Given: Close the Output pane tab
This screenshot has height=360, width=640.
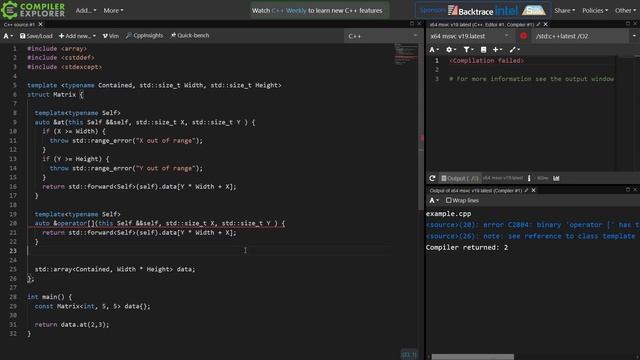Looking at the screenshot, I should 533,191.
